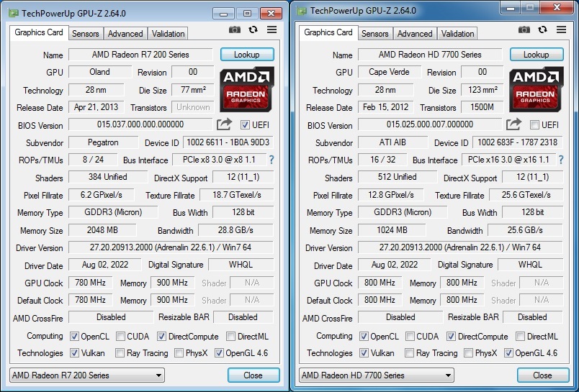
Task: Click refresh icon in HD 7700 window
Action: pyautogui.click(x=542, y=30)
